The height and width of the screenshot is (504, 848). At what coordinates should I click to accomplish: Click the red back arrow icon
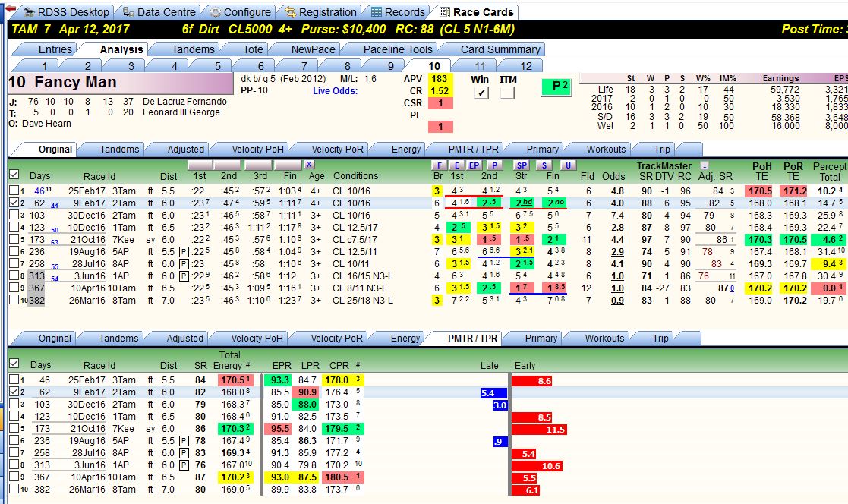point(9,8)
